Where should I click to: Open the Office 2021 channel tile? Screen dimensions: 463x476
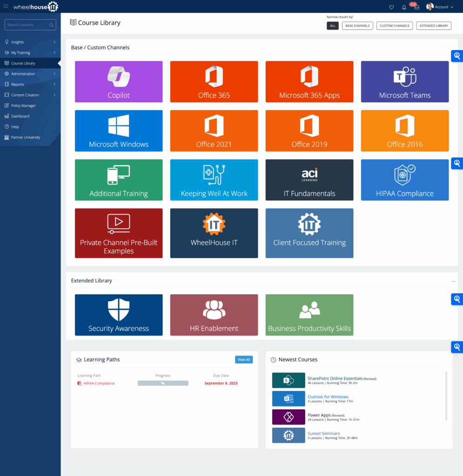pos(214,131)
